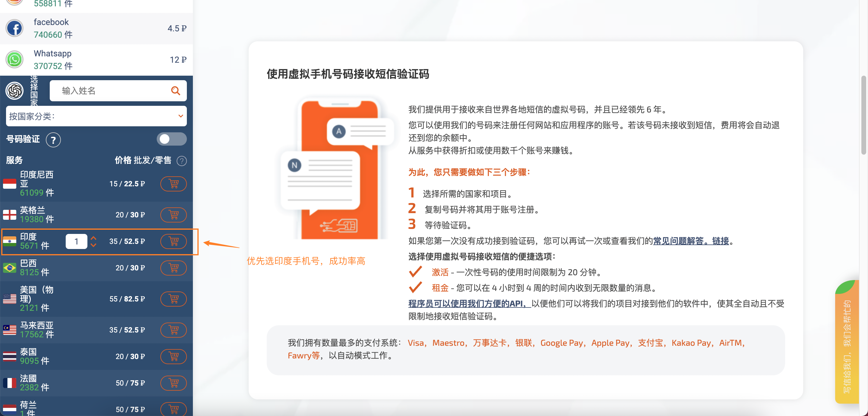868x416 pixels.
Task: Click the search magnifier icon
Action: coord(175,91)
